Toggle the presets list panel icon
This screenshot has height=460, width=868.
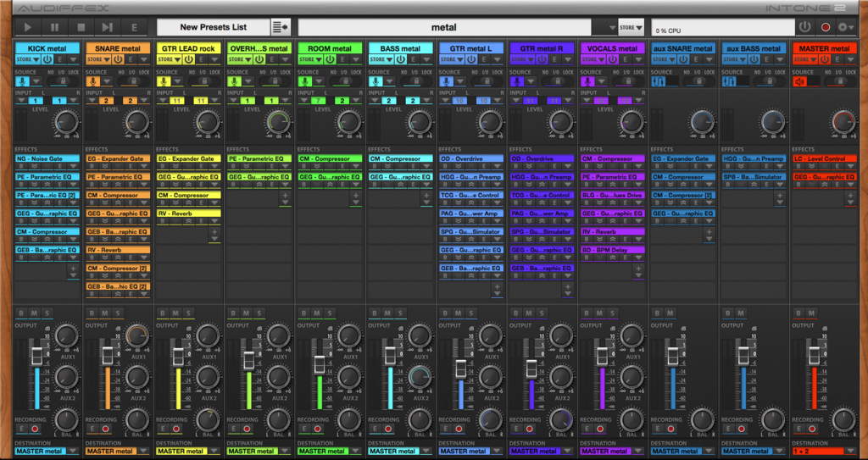pos(281,27)
